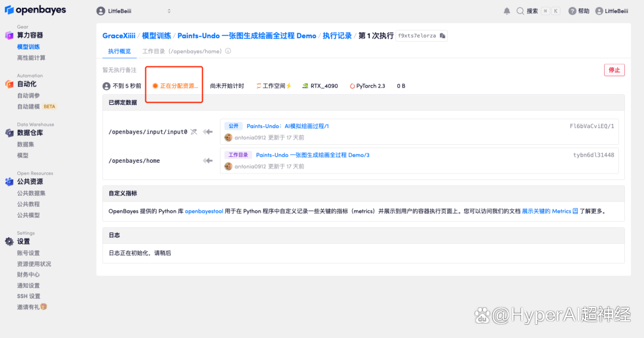
Task: Expand the LittleBeiii workspace selector
Action: coord(134,11)
